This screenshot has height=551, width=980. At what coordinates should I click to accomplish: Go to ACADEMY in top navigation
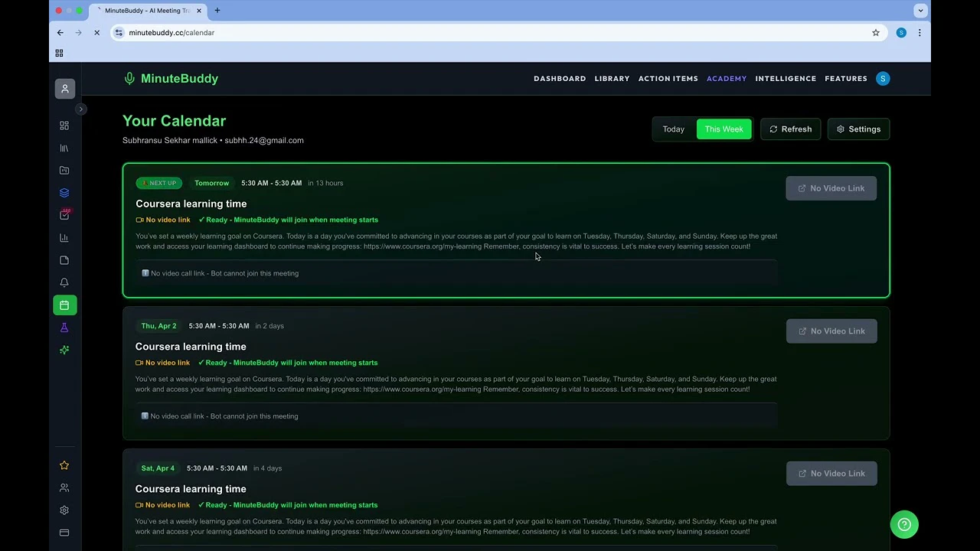click(x=727, y=78)
